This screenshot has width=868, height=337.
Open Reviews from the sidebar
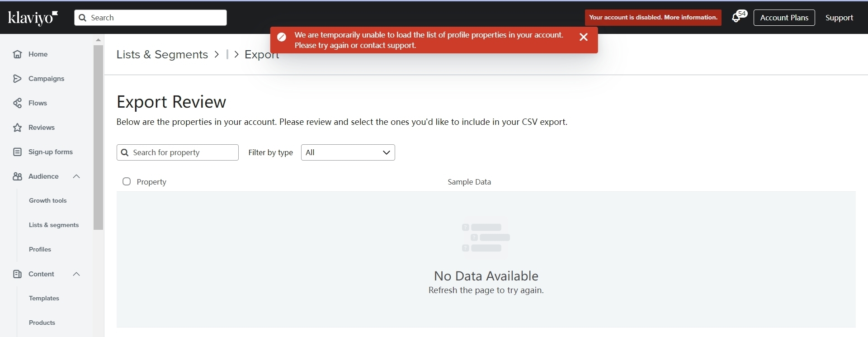[42, 128]
